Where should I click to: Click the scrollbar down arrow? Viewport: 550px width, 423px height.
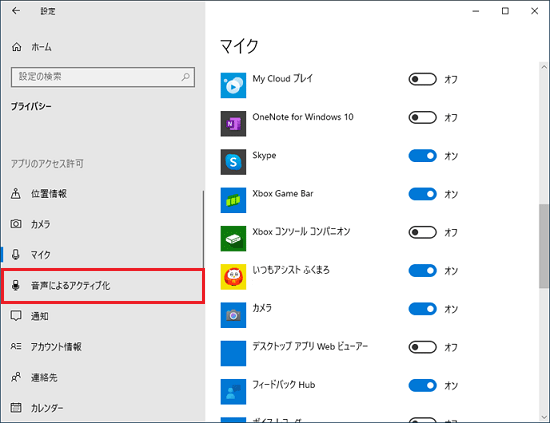[544, 417]
